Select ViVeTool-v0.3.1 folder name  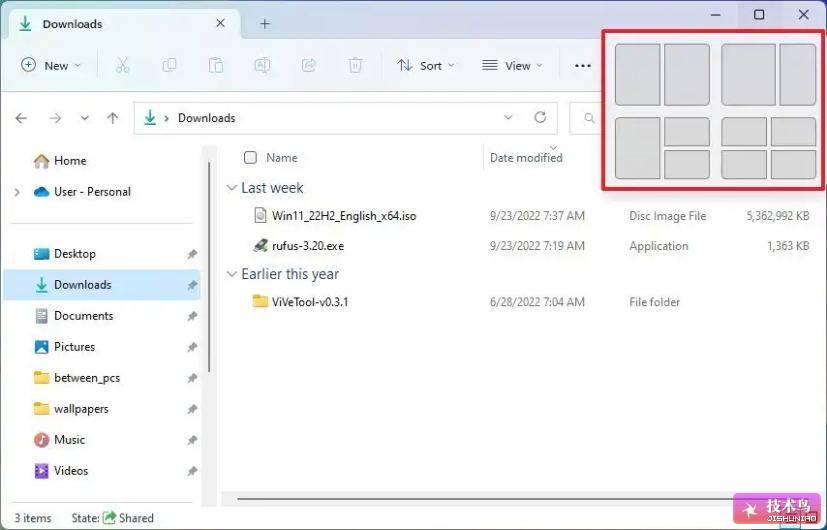coord(310,302)
